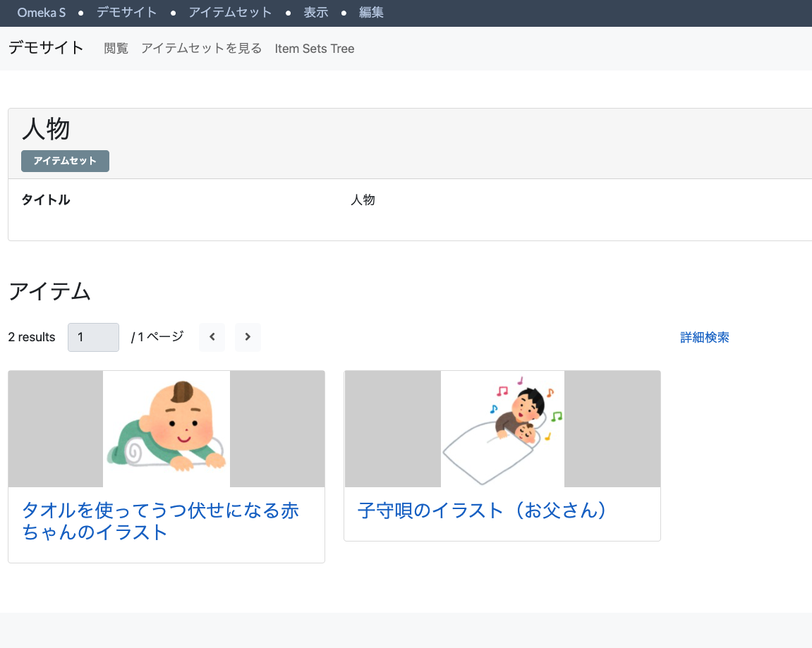
Task: Open the 詳細検索 advanced search link
Action: [704, 337]
